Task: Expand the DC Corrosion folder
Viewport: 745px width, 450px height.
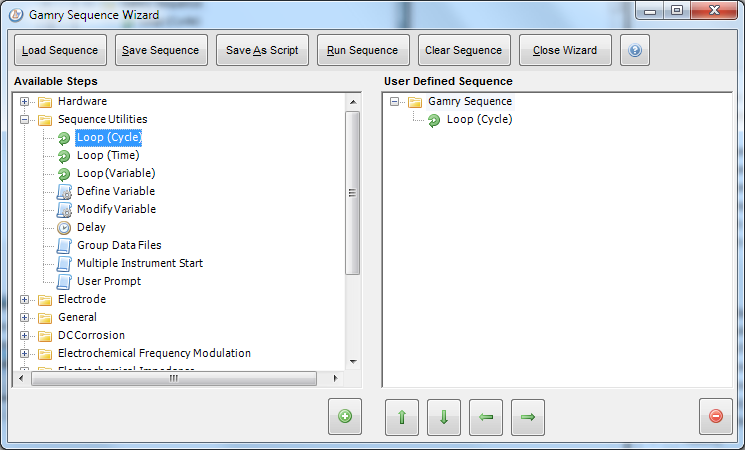Action: (25, 336)
